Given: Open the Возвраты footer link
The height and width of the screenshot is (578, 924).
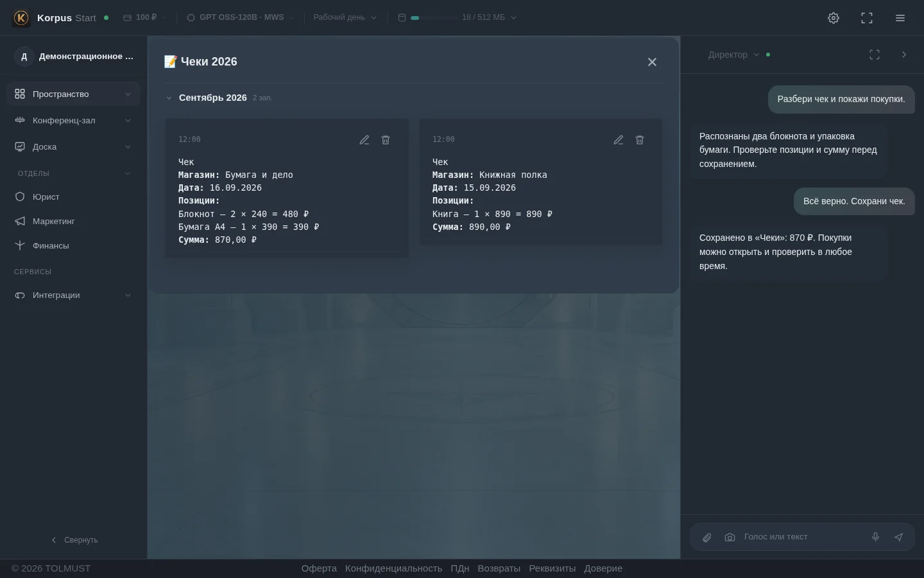Looking at the screenshot, I should pos(499,568).
